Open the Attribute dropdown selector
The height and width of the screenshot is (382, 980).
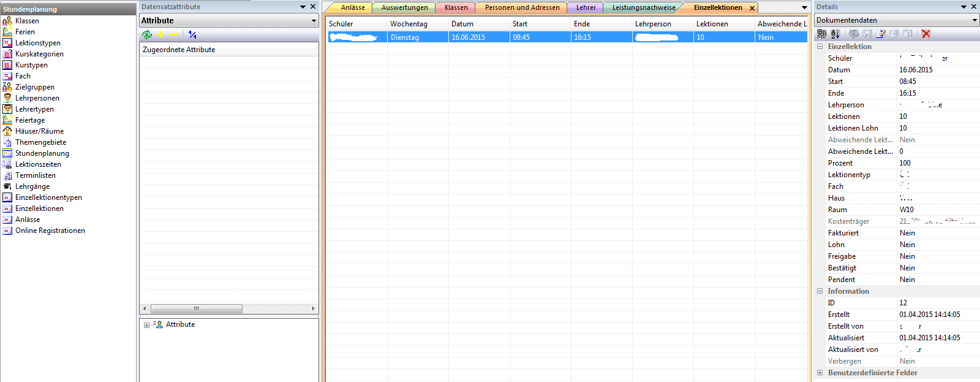[x=314, y=21]
